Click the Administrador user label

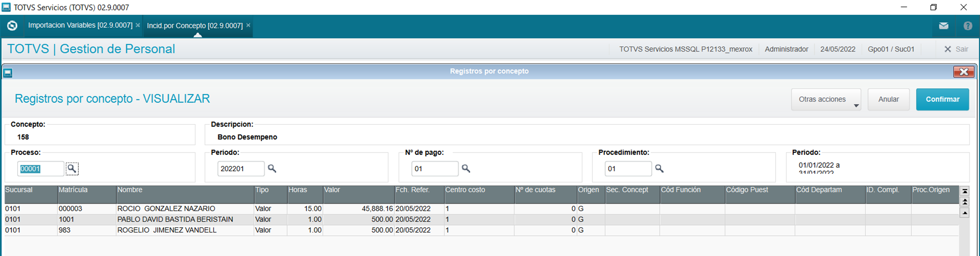(786, 49)
